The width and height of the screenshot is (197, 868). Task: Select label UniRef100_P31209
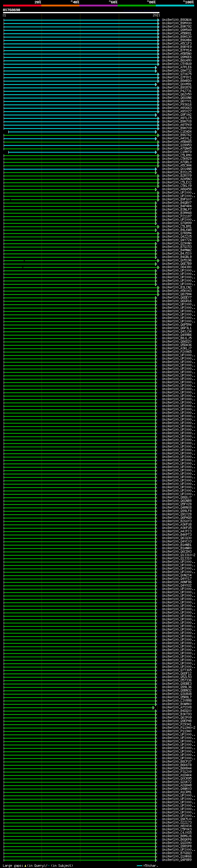177,772
